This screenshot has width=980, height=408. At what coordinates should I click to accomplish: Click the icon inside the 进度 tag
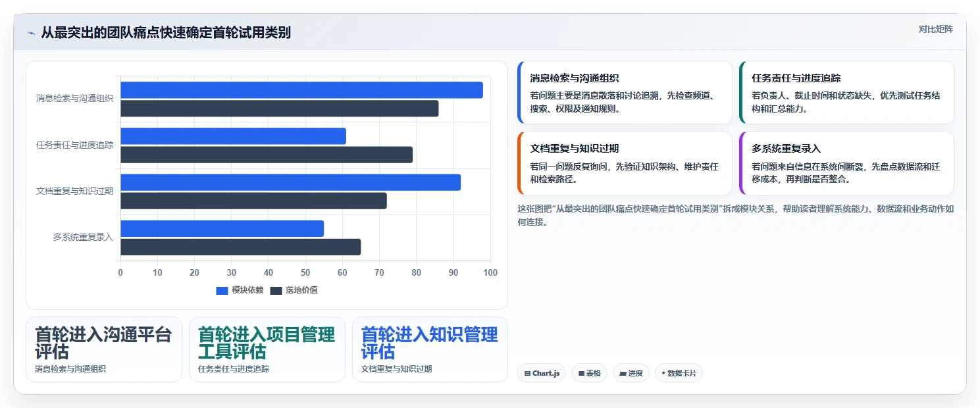point(623,374)
